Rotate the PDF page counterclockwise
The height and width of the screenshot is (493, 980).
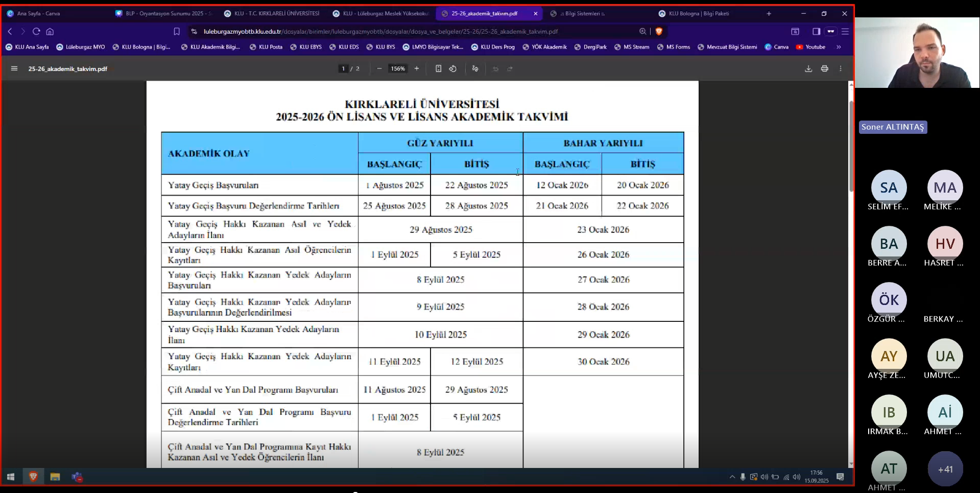452,68
